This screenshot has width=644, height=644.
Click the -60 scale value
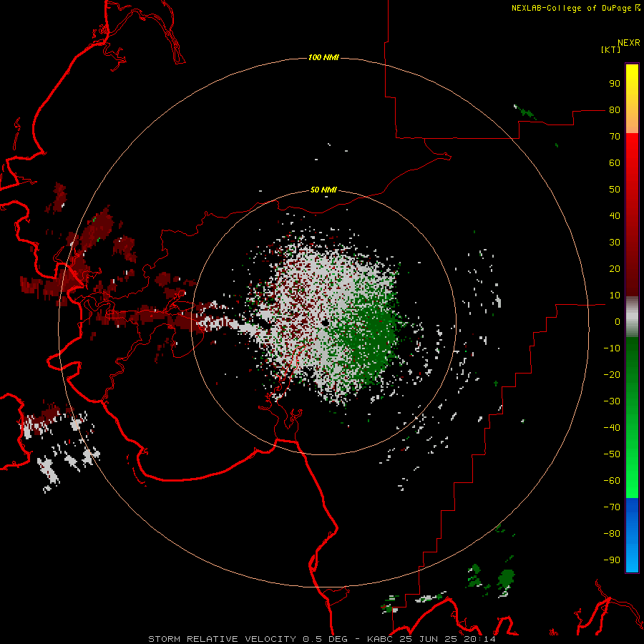(612, 481)
